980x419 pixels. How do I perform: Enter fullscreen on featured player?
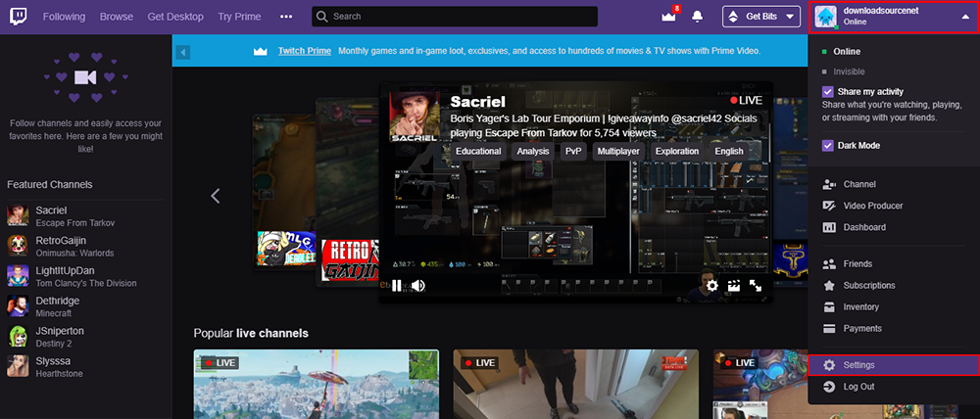pos(756,286)
